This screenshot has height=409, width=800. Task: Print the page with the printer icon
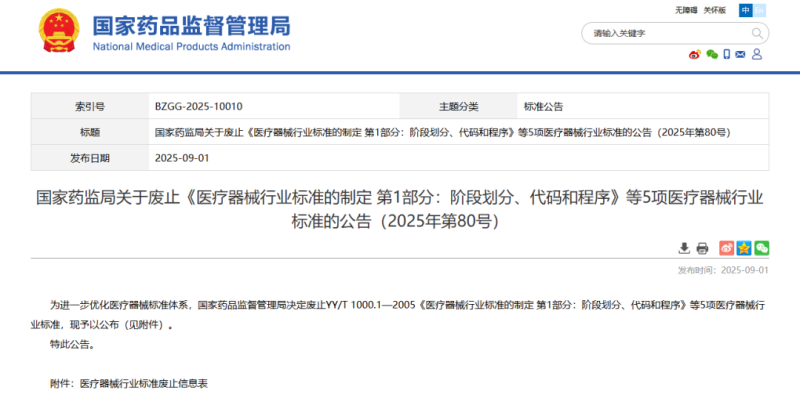702,248
